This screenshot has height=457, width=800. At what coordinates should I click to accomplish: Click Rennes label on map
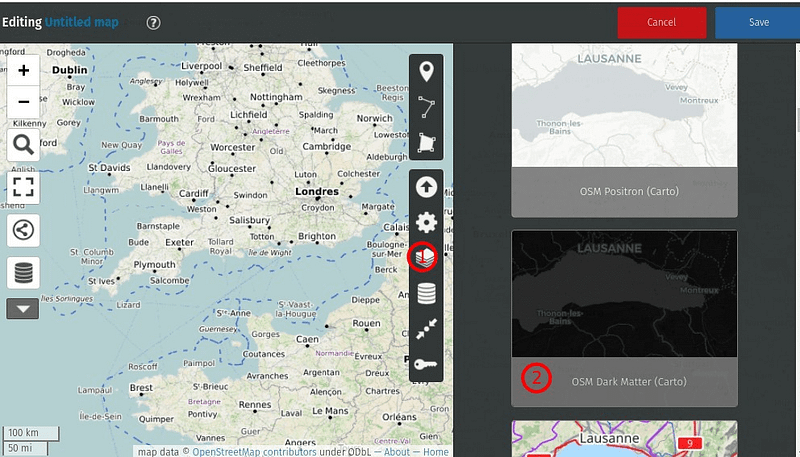[x=255, y=405]
